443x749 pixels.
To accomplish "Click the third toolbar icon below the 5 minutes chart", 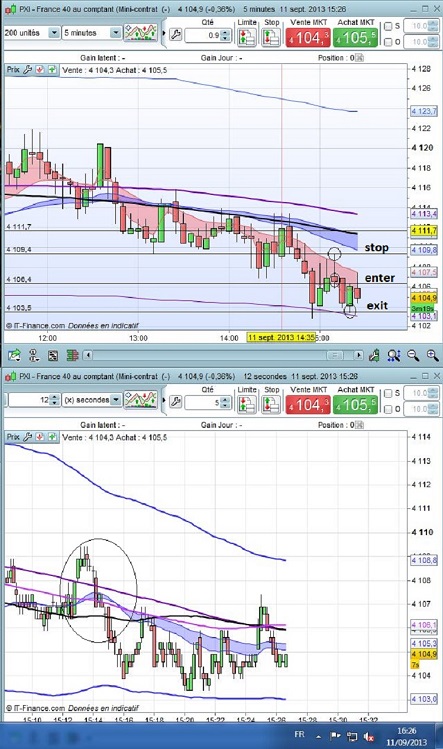I will (53, 355).
